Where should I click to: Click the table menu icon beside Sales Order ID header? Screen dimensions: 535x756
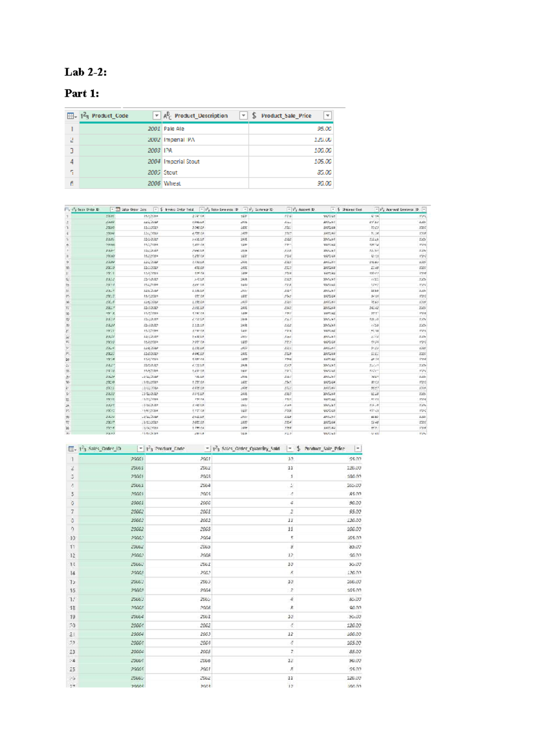click(67, 209)
